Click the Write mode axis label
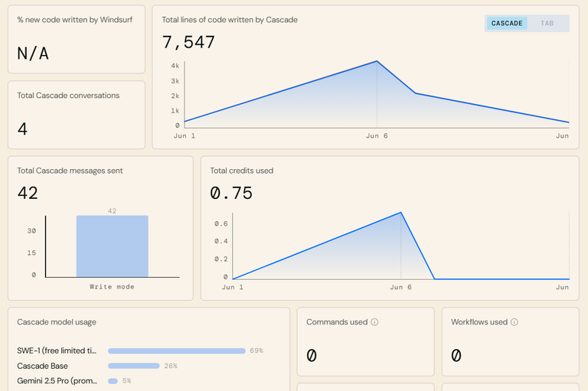This screenshot has height=391, width=588. pyautogui.click(x=112, y=287)
